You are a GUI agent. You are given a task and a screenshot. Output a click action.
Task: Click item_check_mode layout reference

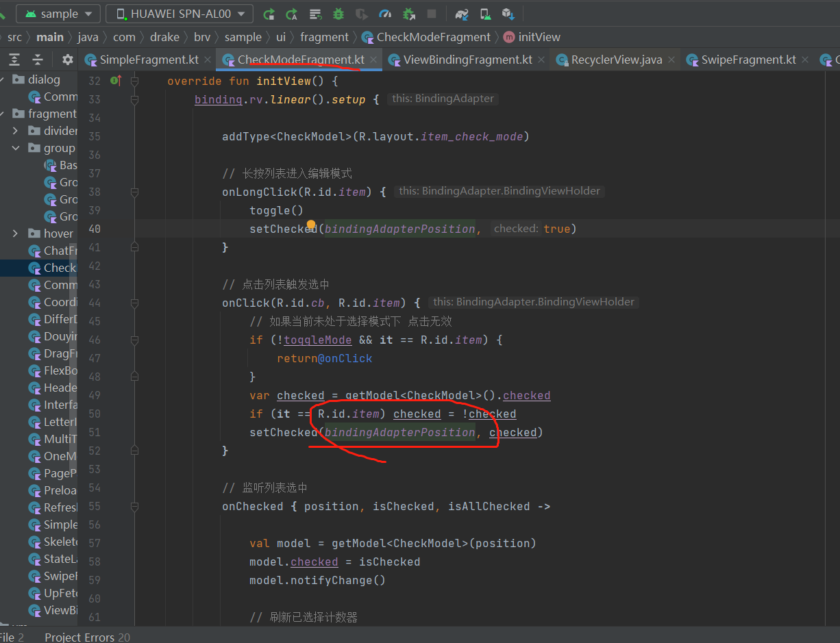tap(472, 136)
